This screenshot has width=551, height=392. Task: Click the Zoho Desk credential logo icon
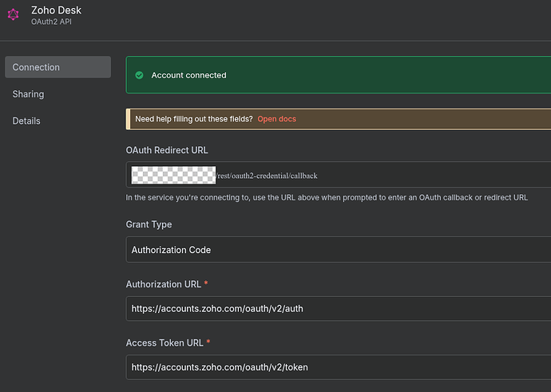coord(14,14)
